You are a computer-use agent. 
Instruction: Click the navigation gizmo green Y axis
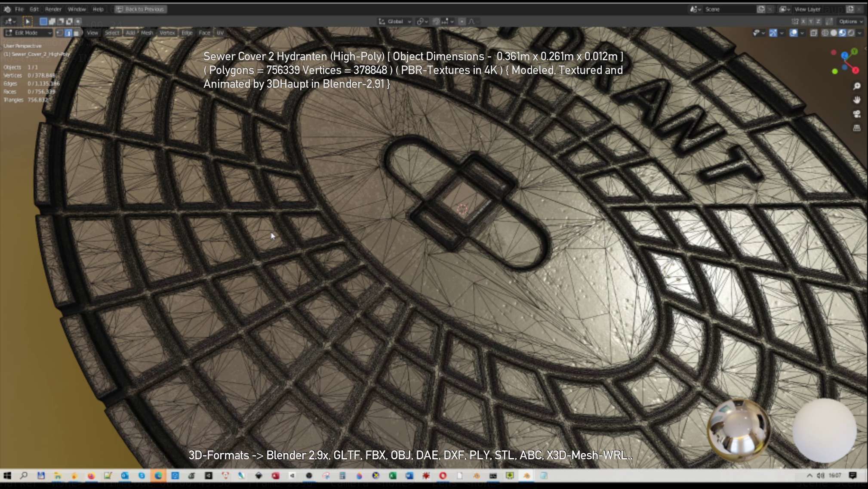tap(855, 52)
